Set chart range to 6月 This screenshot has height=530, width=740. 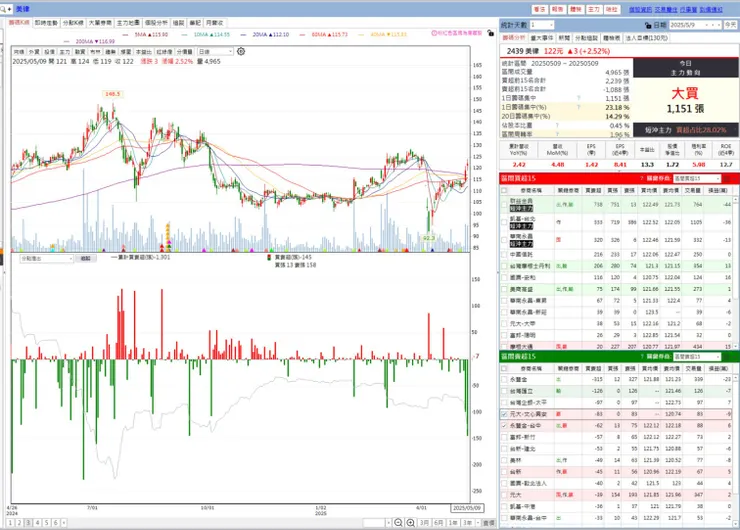click(438, 522)
